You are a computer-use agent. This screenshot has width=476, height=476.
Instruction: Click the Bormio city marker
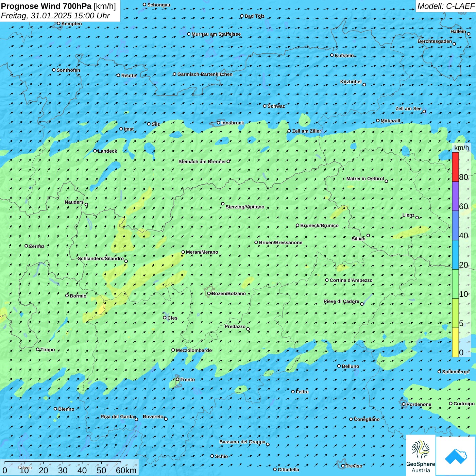point(67,295)
